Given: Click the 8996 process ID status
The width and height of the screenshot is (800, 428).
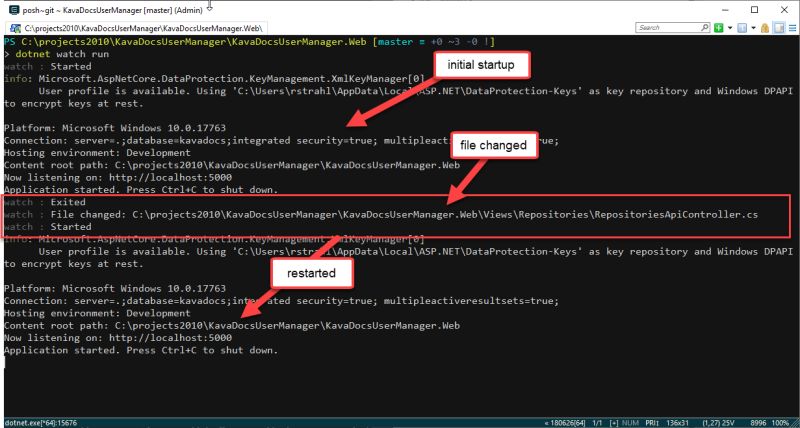Looking at the screenshot, I should 759,423.
